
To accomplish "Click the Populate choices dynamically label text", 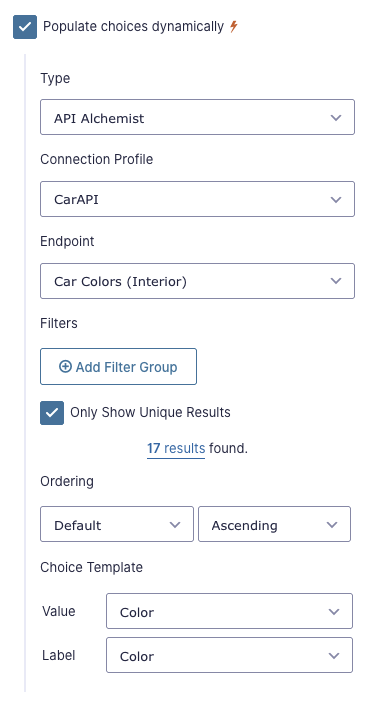I will click(x=133, y=27).
